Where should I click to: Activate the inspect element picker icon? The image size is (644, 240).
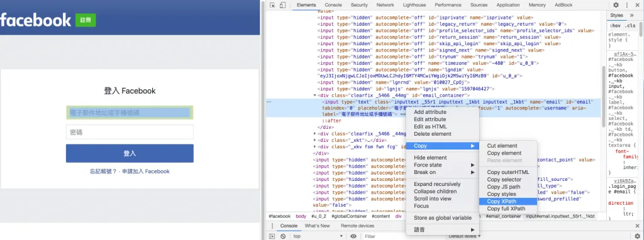[272, 5]
